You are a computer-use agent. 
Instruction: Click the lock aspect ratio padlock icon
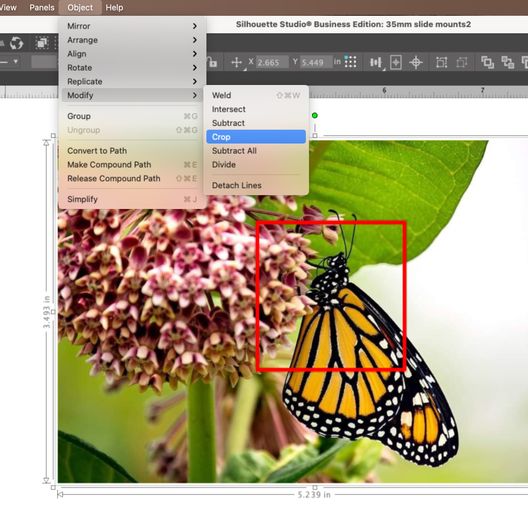click(212, 62)
